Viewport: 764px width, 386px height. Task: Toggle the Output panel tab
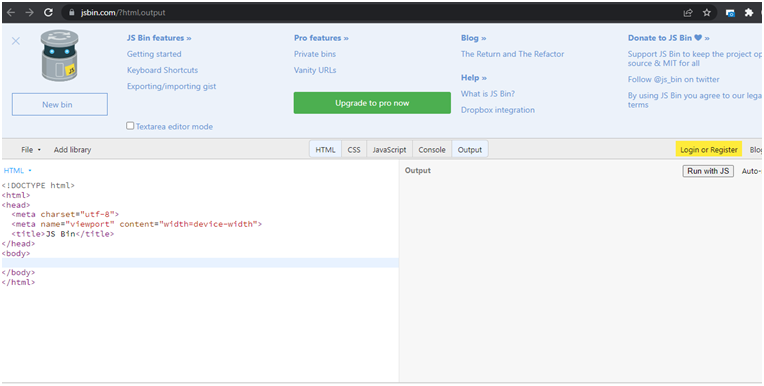click(x=470, y=150)
